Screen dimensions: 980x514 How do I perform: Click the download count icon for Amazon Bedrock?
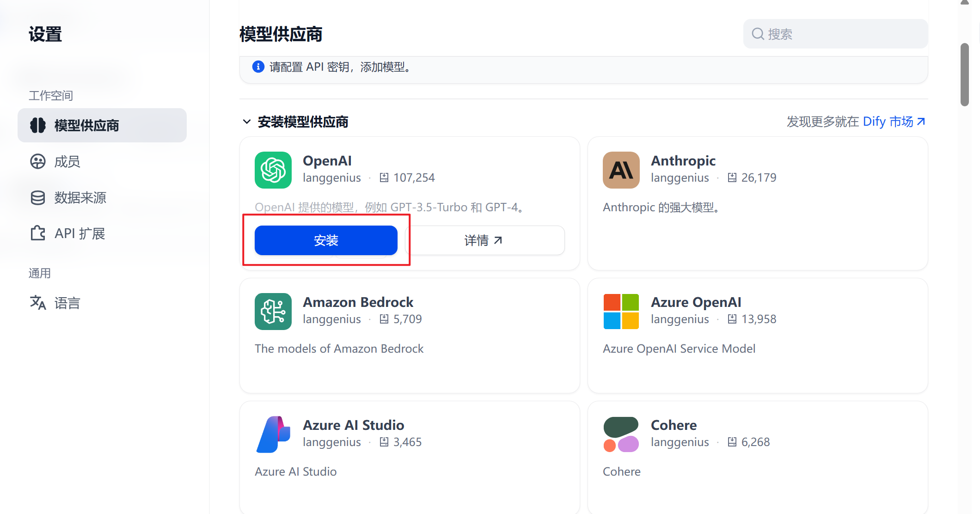click(x=384, y=319)
